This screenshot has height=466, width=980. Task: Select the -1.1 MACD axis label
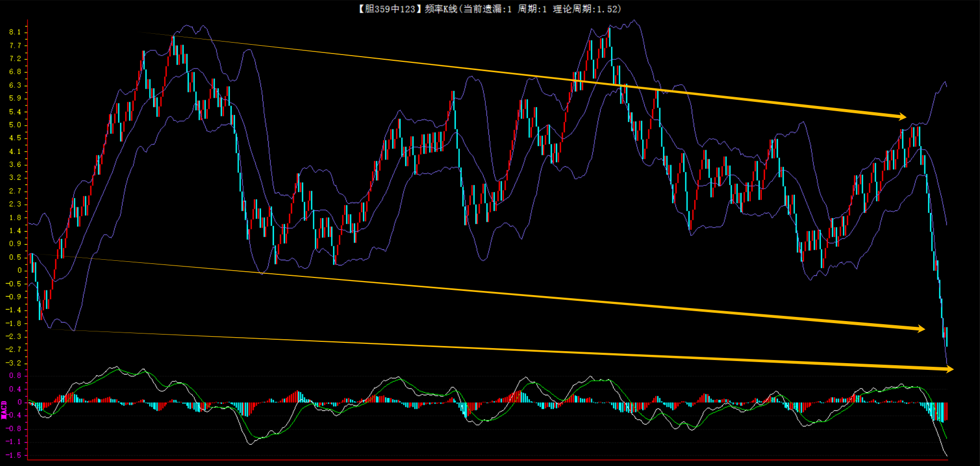click(x=14, y=442)
